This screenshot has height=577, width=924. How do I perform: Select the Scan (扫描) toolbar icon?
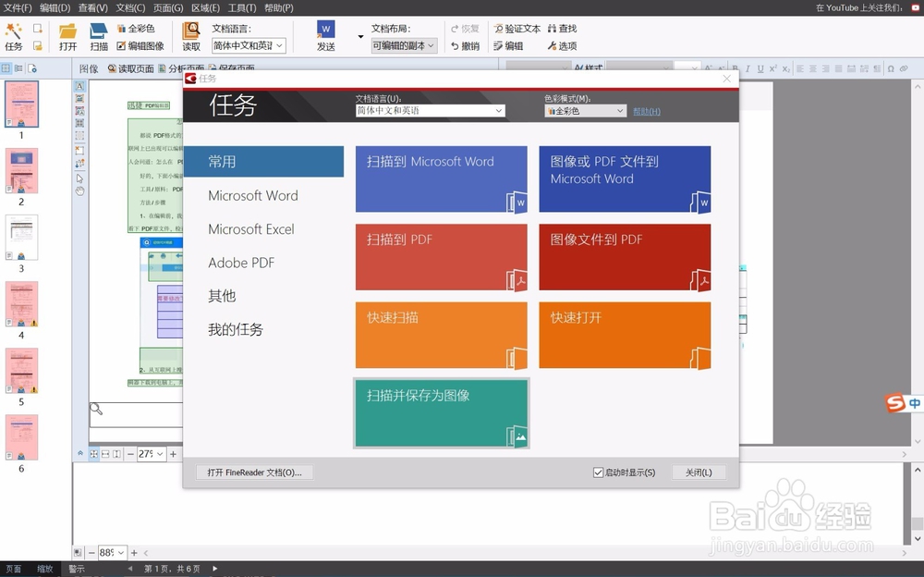click(99, 37)
